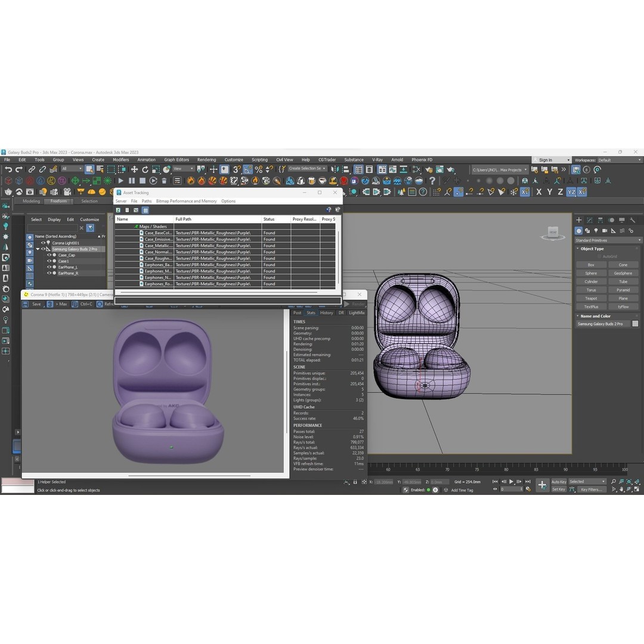Click the Redo arrow in main toolbar
644x644 pixels.
(19, 169)
